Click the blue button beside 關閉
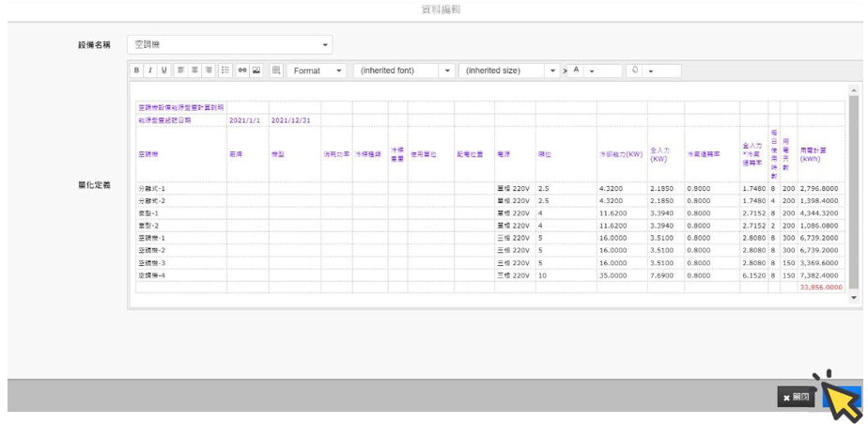Image resolution: width=868 pixels, height=424 pixels. [x=842, y=398]
